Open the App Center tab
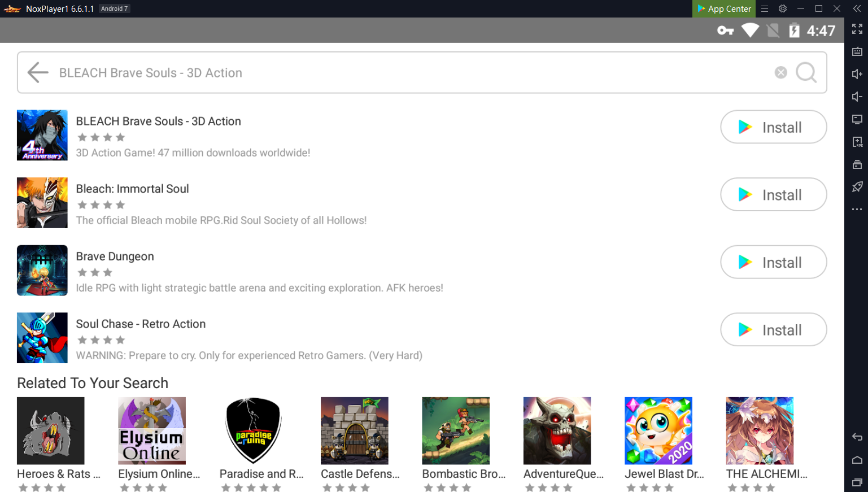Screen dimensions: 868x492 [x=723, y=8]
